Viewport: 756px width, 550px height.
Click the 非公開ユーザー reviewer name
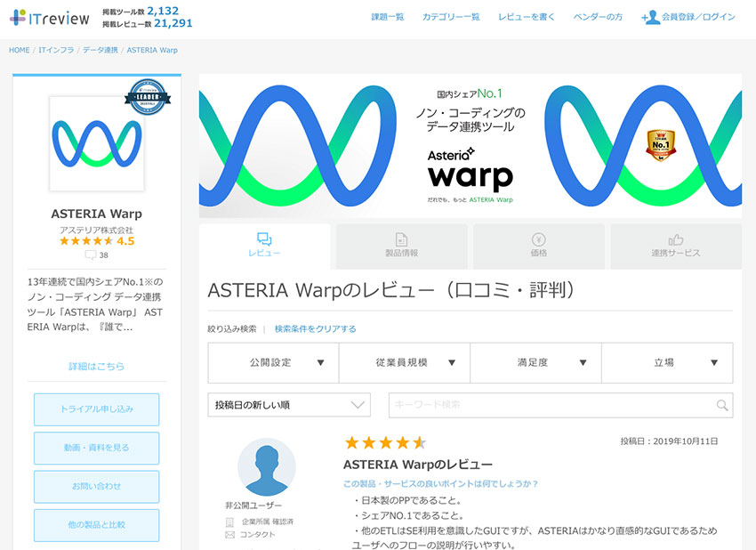tap(253, 506)
